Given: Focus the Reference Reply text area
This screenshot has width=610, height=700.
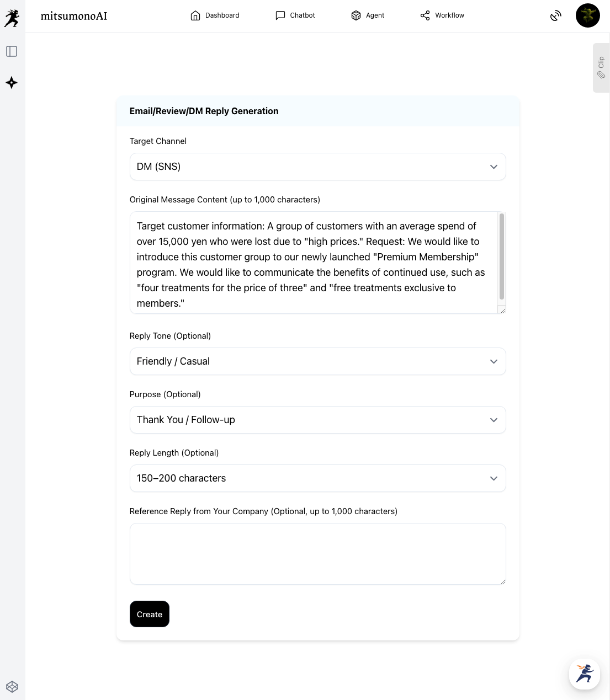Looking at the screenshot, I should click(x=317, y=553).
